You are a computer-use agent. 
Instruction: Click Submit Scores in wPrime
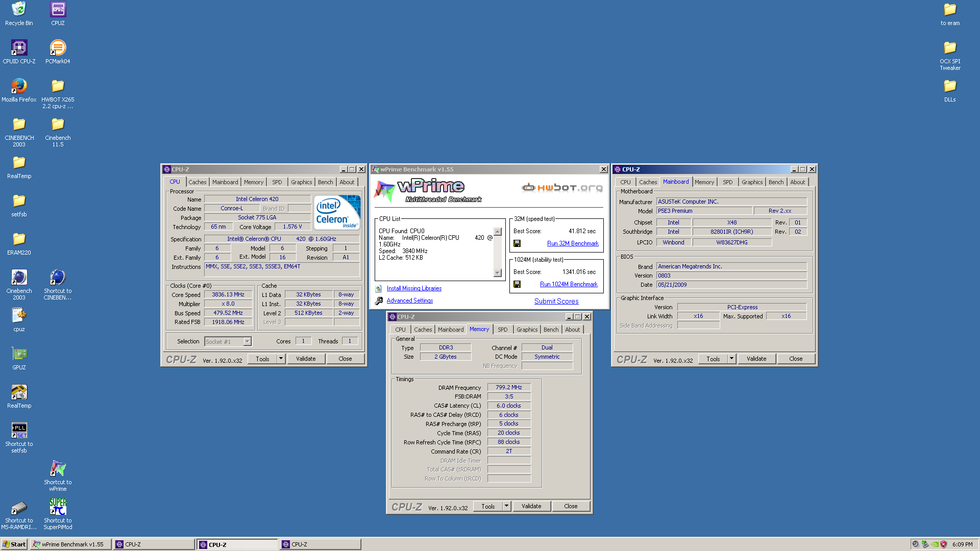(x=556, y=301)
